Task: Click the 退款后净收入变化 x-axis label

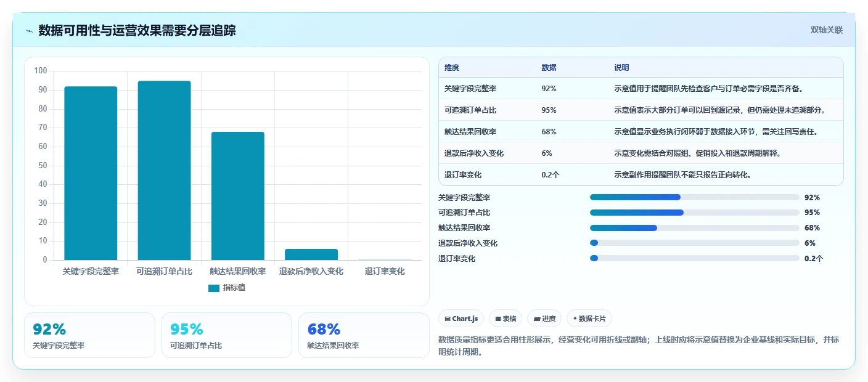Action: coord(311,271)
